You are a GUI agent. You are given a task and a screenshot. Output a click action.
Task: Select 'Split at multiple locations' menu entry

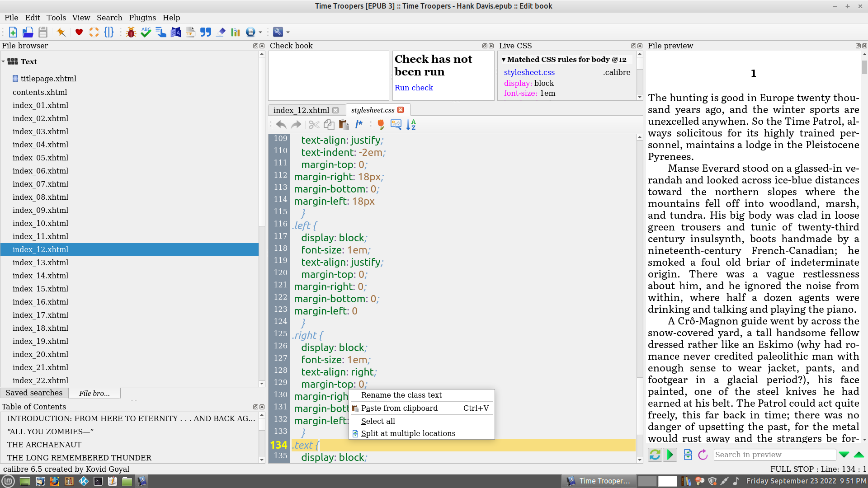pos(408,433)
